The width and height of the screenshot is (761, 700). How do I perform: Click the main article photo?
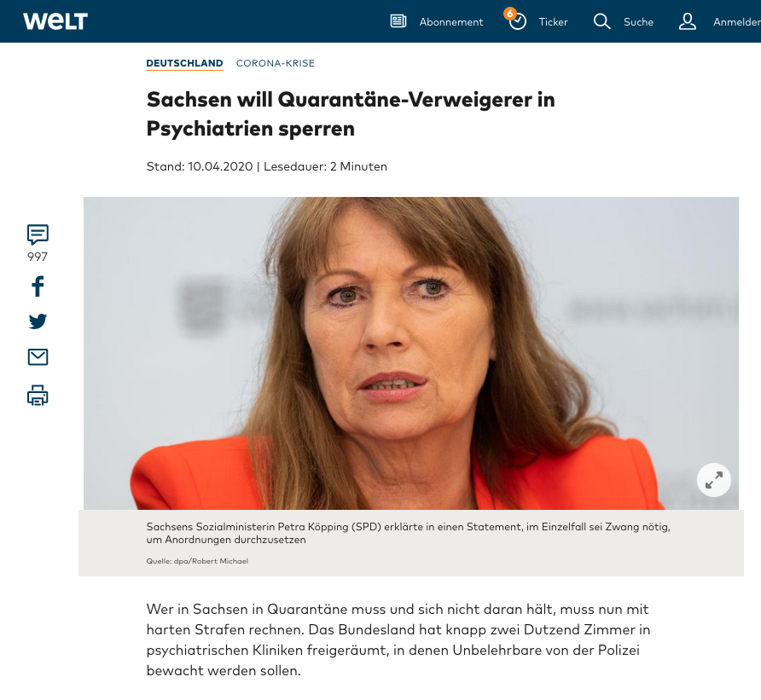coord(410,353)
